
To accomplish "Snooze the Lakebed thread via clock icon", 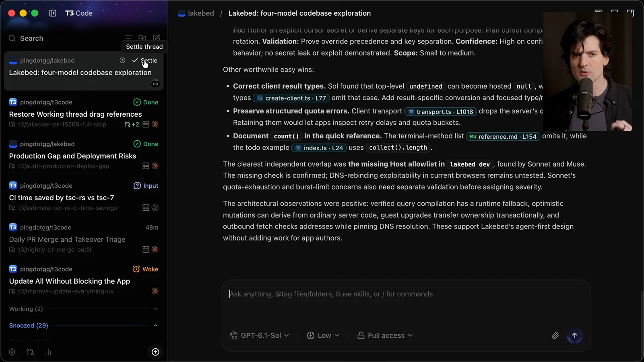I will coord(122,60).
